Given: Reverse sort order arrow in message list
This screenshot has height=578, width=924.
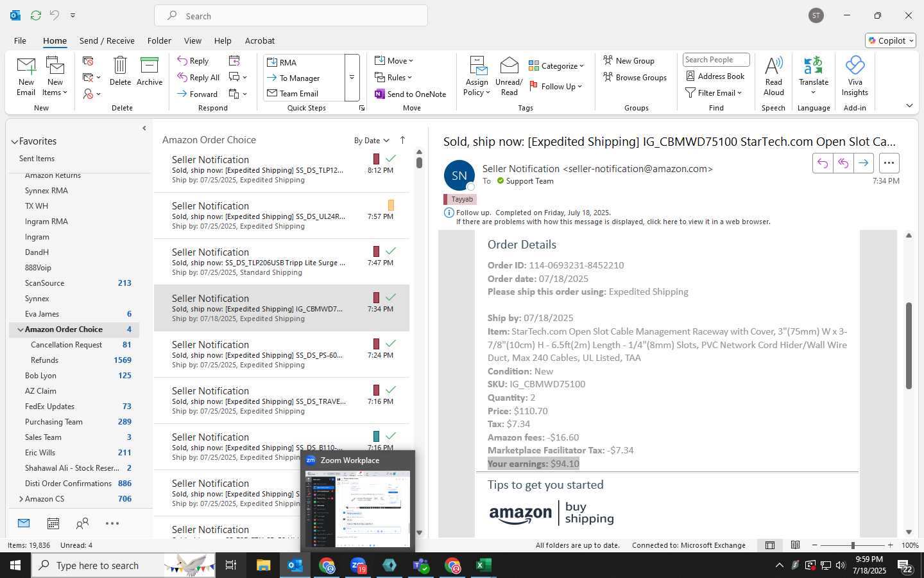Looking at the screenshot, I should 402,140.
